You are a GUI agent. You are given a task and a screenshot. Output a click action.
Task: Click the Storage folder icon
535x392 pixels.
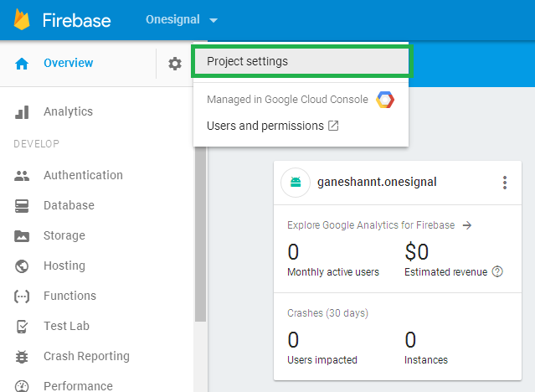23,236
